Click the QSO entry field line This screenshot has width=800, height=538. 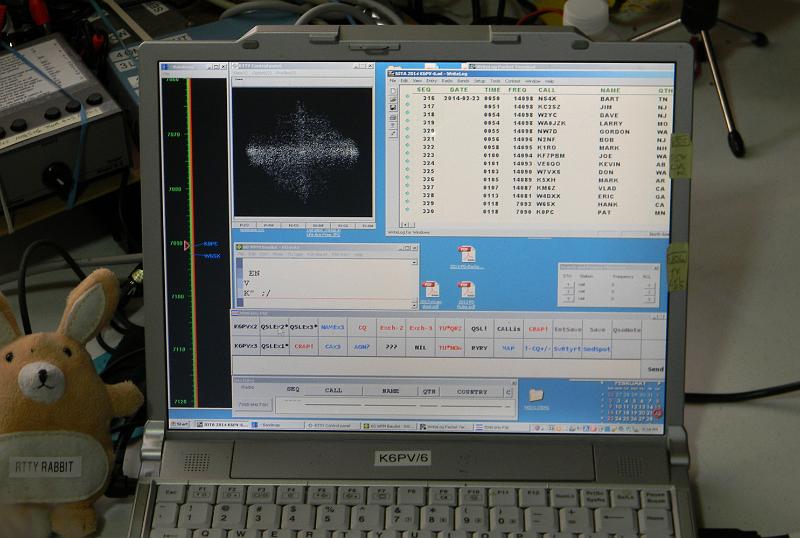point(394,406)
